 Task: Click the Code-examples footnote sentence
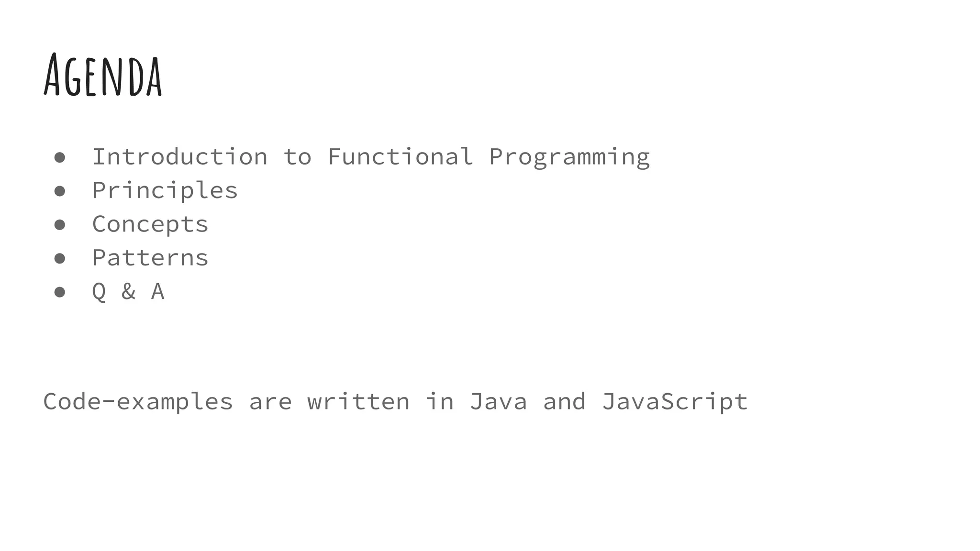click(395, 402)
